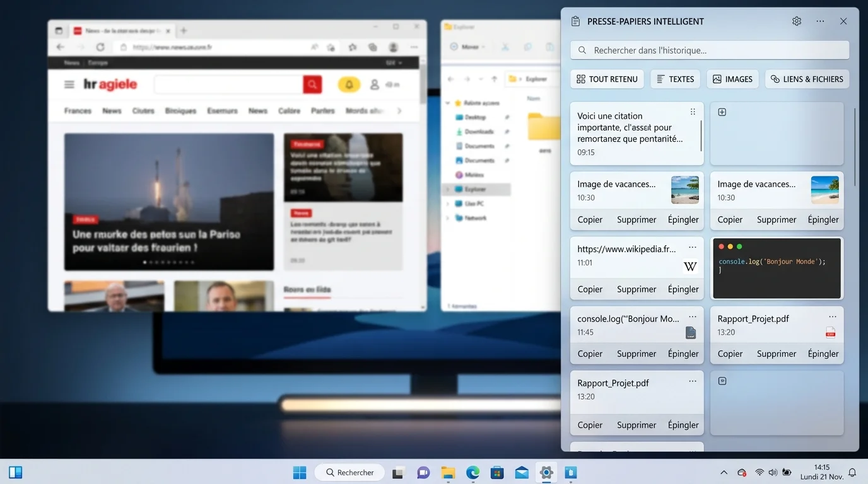
Task: Open the hamburger menu on the news site
Action: pyautogui.click(x=69, y=84)
